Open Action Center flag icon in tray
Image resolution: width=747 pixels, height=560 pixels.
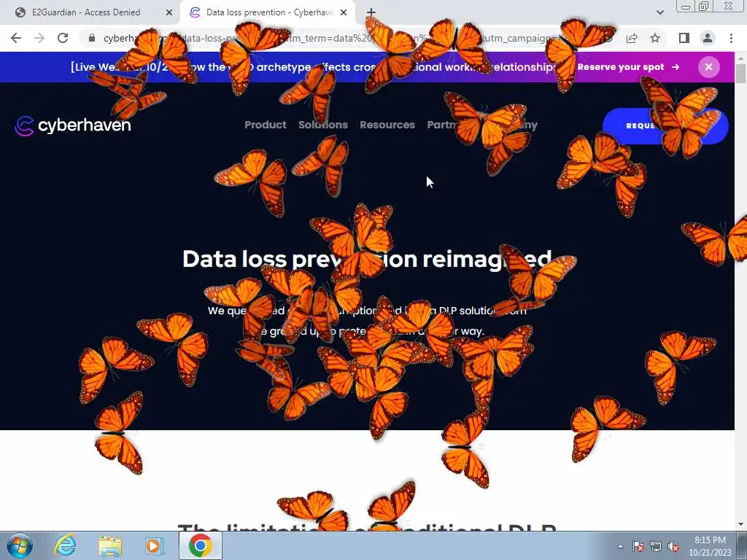638,546
